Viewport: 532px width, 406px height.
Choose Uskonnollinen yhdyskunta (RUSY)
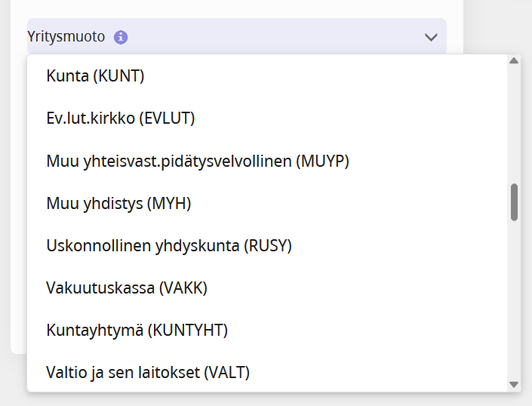[x=169, y=245]
